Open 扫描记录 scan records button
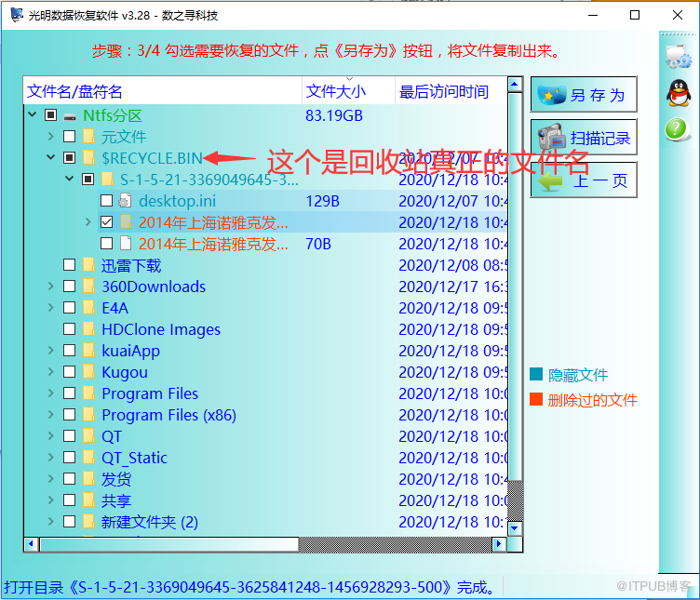700x600 pixels. pyautogui.click(x=584, y=137)
